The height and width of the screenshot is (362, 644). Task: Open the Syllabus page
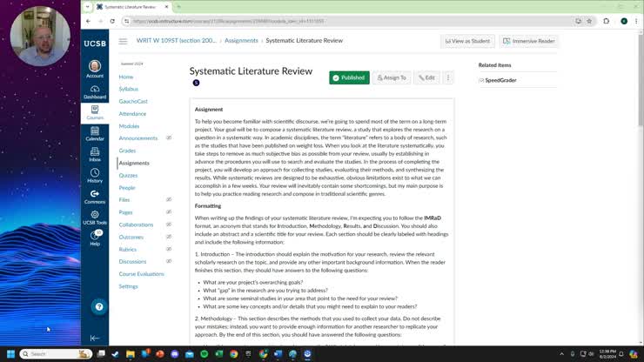129,89
